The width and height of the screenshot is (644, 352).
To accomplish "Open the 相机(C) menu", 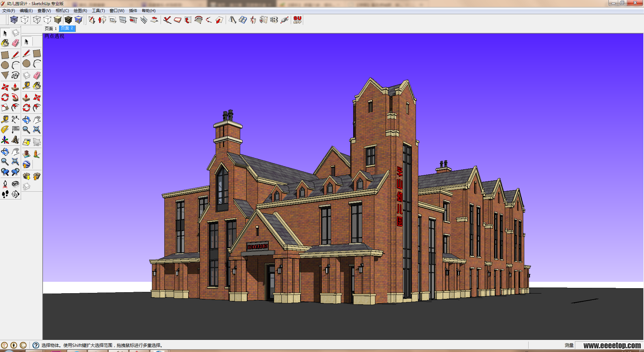I will point(62,11).
